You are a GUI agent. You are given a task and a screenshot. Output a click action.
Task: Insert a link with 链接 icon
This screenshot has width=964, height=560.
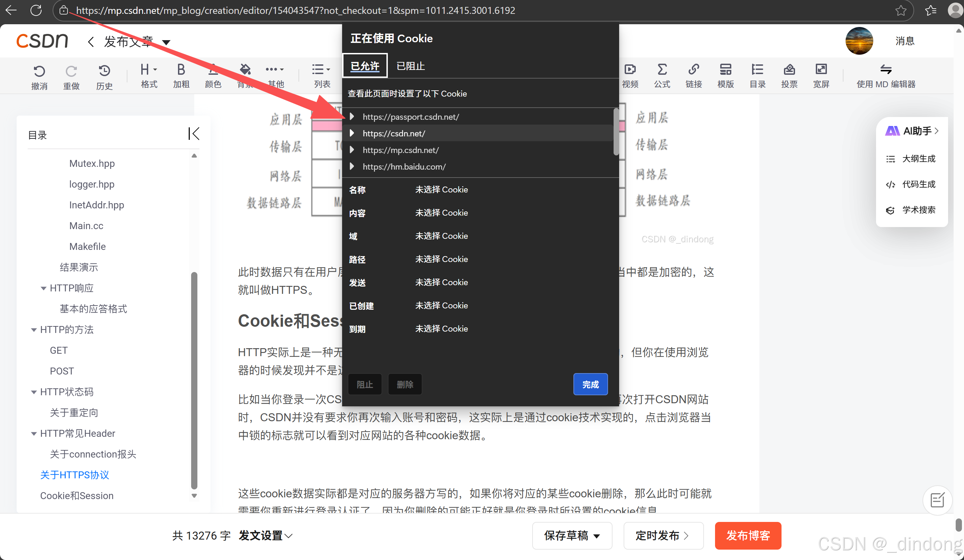(x=694, y=70)
